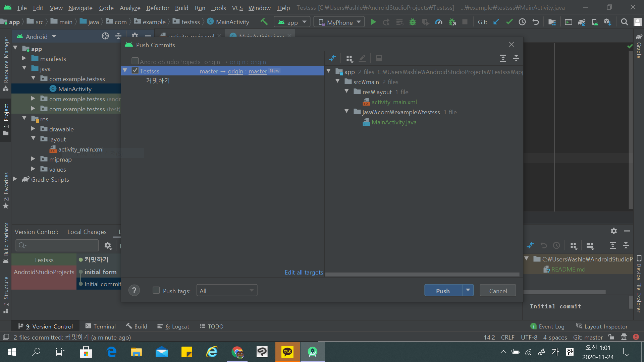The width and height of the screenshot is (644, 362).
Task: Click the Edit all targets link
Action: point(304,272)
